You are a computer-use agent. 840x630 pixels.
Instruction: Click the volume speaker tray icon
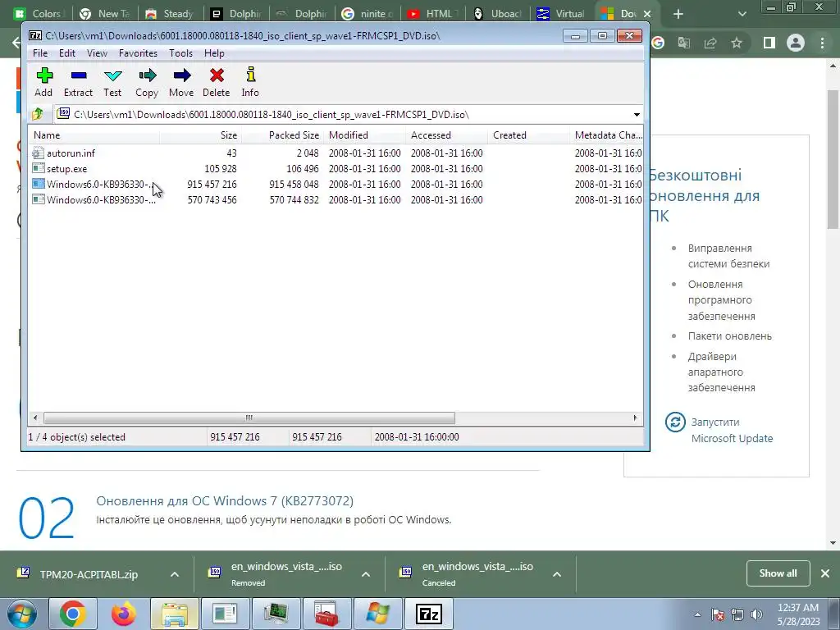pyautogui.click(x=756, y=614)
